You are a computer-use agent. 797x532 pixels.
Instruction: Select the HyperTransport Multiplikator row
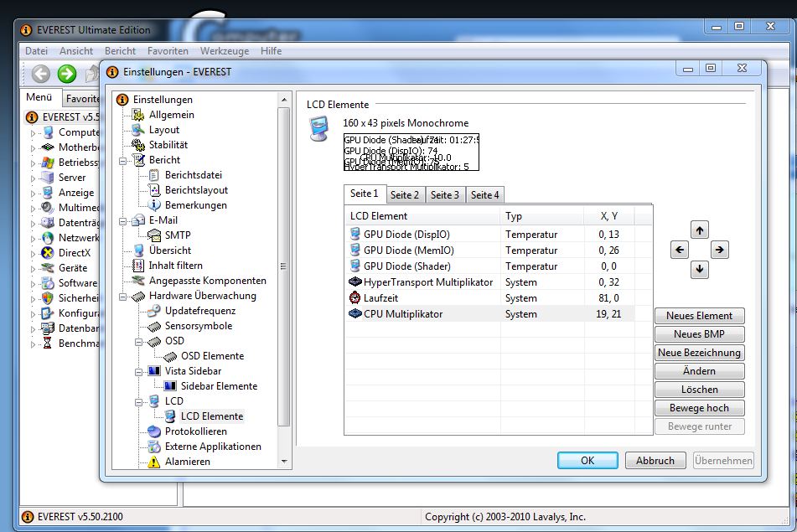click(491, 282)
